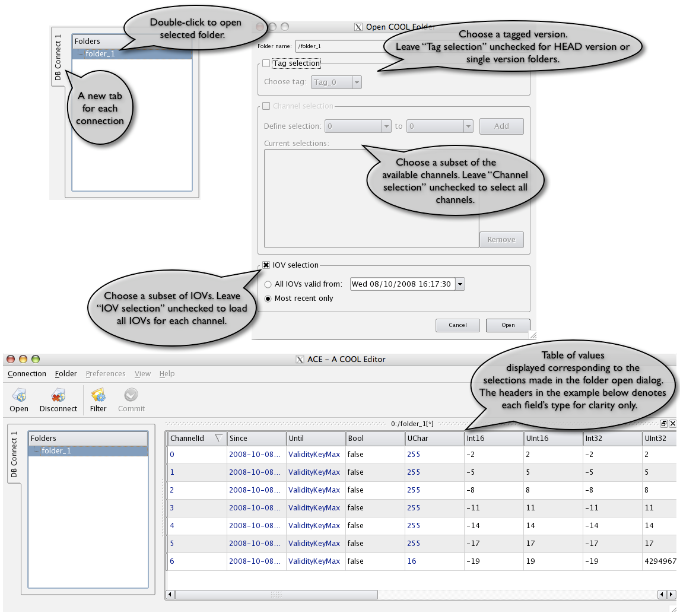Screen dimensions: 680x616
Task: Click the Cancel button in dialog
Action: (457, 325)
